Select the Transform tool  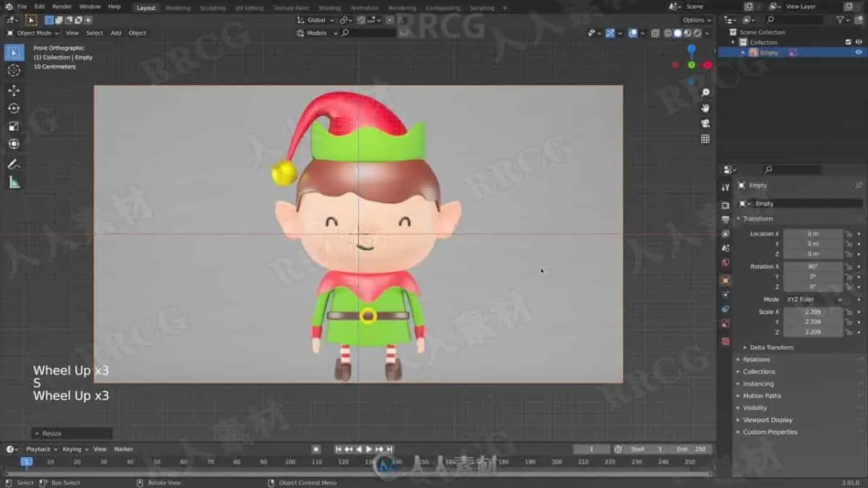(x=14, y=144)
